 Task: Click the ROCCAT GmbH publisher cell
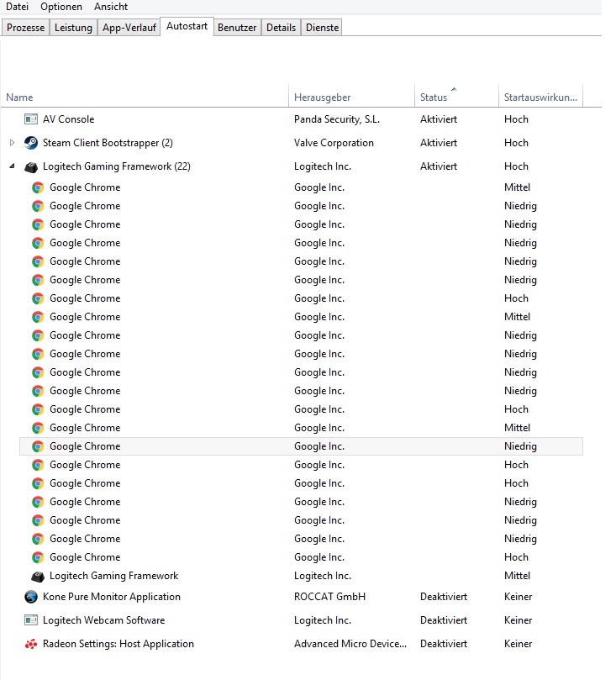tap(329, 597)
